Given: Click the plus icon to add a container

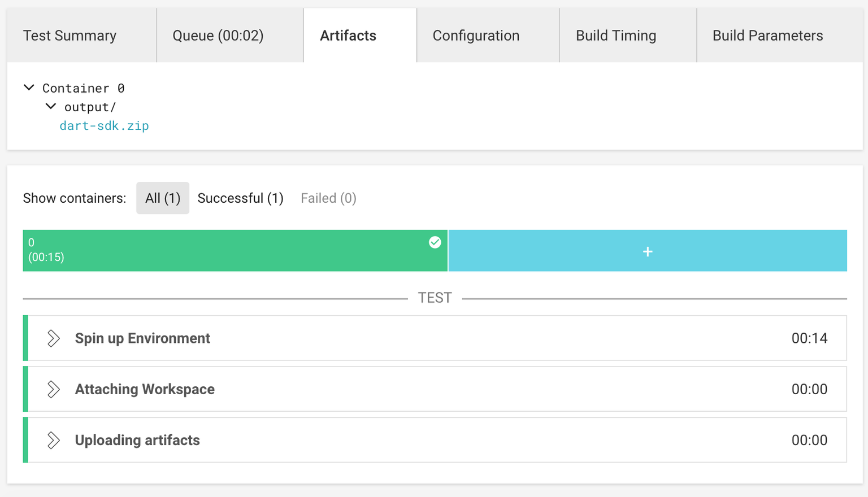Looking at the screenshot, I should tap(648, 251).
